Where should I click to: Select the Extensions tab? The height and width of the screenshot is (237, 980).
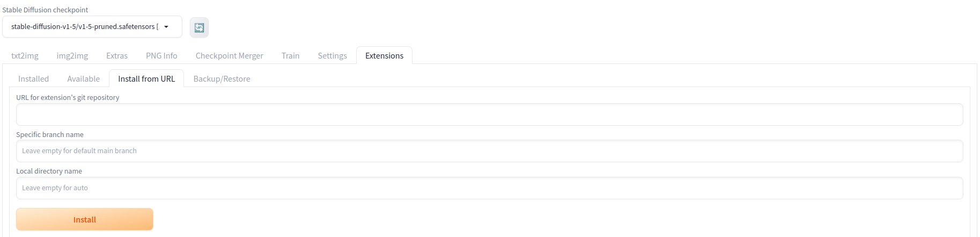coord(384,56)
